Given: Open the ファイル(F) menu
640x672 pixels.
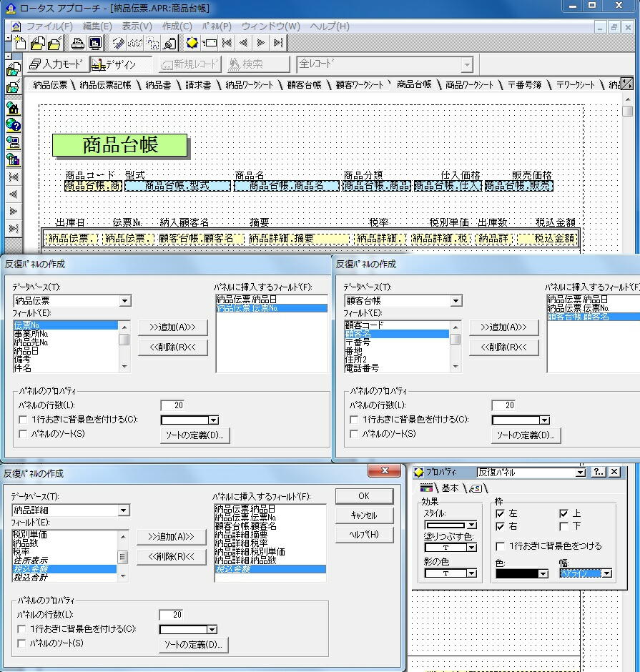Looking at the screenshot, I should (50, 26).
